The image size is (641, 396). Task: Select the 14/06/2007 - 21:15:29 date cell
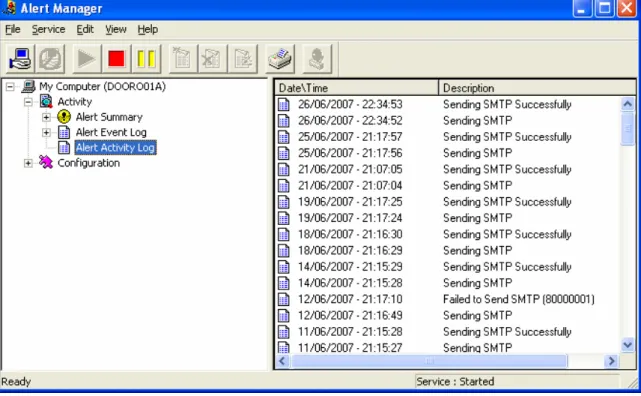tap(350, 267)
